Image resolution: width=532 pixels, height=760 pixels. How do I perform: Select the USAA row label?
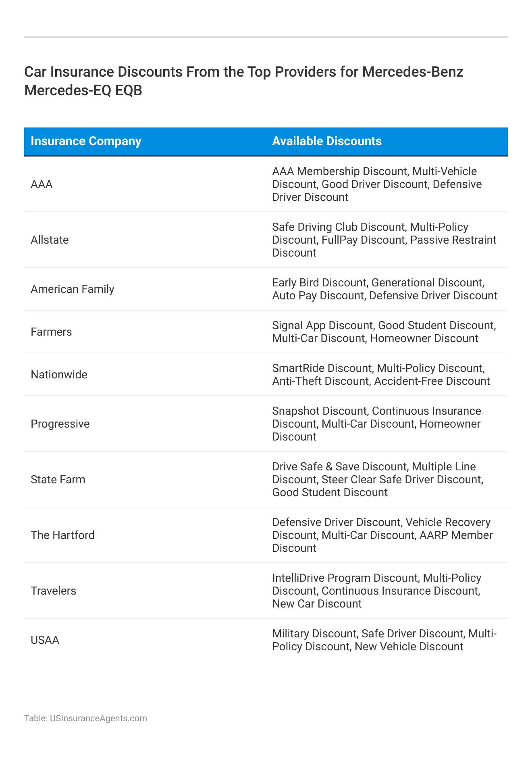pyautogui.click(x=45, y=640)
